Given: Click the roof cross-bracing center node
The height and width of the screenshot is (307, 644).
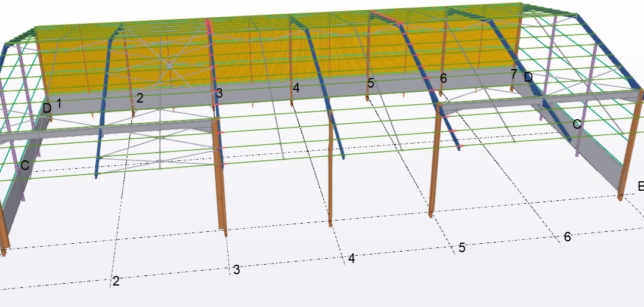Looking at the screenshot, I should click(171, 63).
